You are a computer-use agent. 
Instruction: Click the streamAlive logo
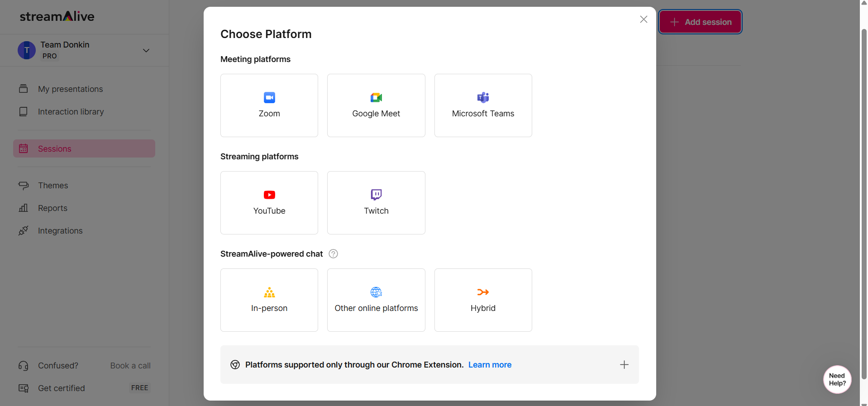57,16
